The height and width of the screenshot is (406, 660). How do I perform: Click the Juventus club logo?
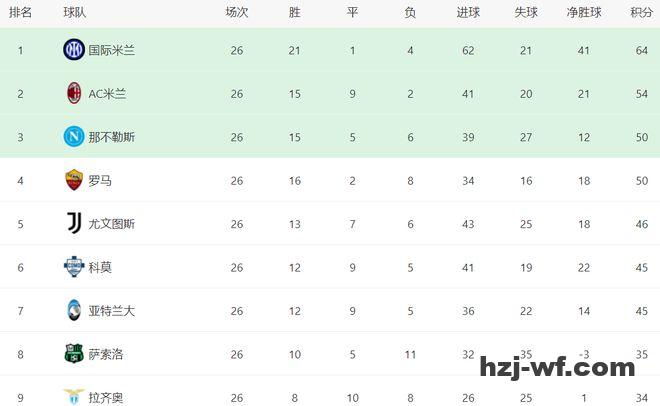click(73, 223)
